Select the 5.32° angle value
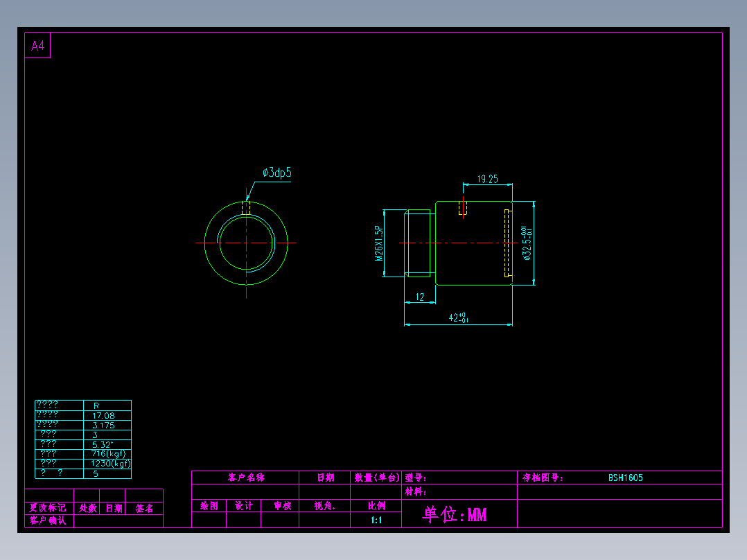The width and height of the screenshot is (747, 560). tap(103, 445)
